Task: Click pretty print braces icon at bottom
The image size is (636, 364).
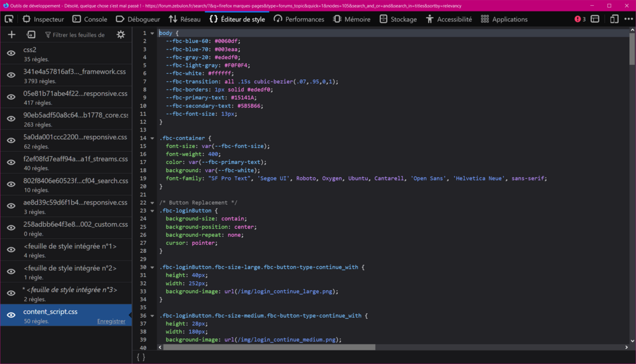Action: pos(141,357)
